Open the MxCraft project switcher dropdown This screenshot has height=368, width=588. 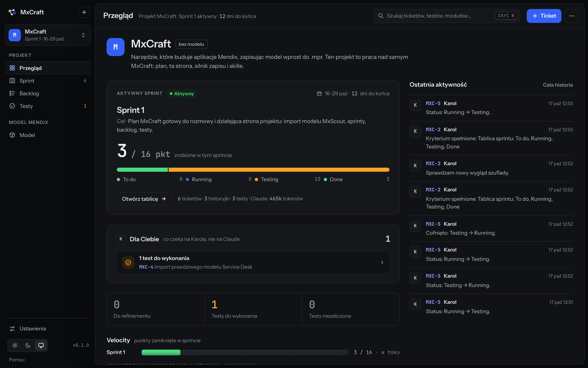pos(48,35)
